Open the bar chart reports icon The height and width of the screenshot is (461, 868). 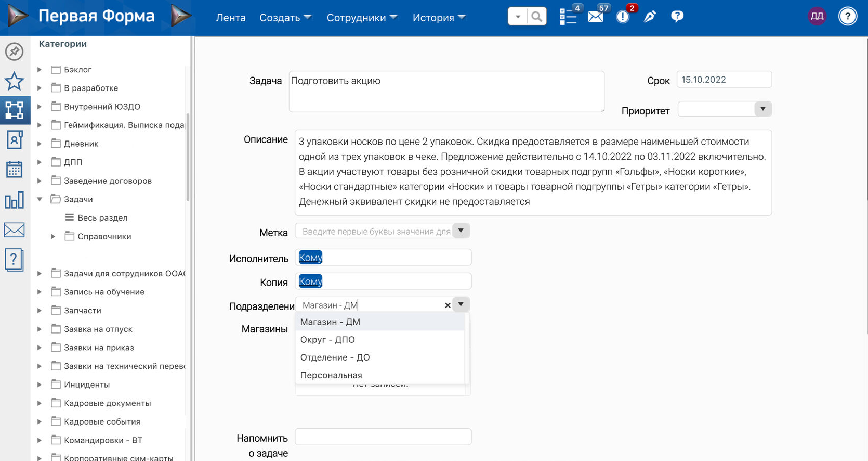(14, 200)
